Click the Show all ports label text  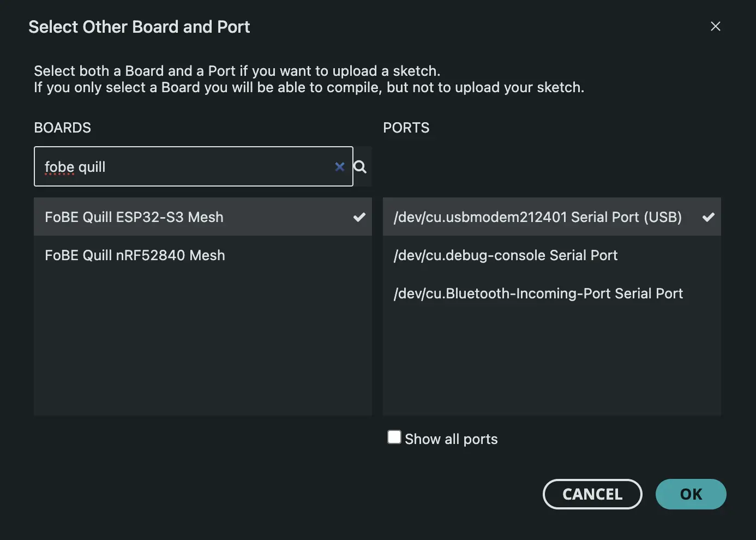[451, 439]
